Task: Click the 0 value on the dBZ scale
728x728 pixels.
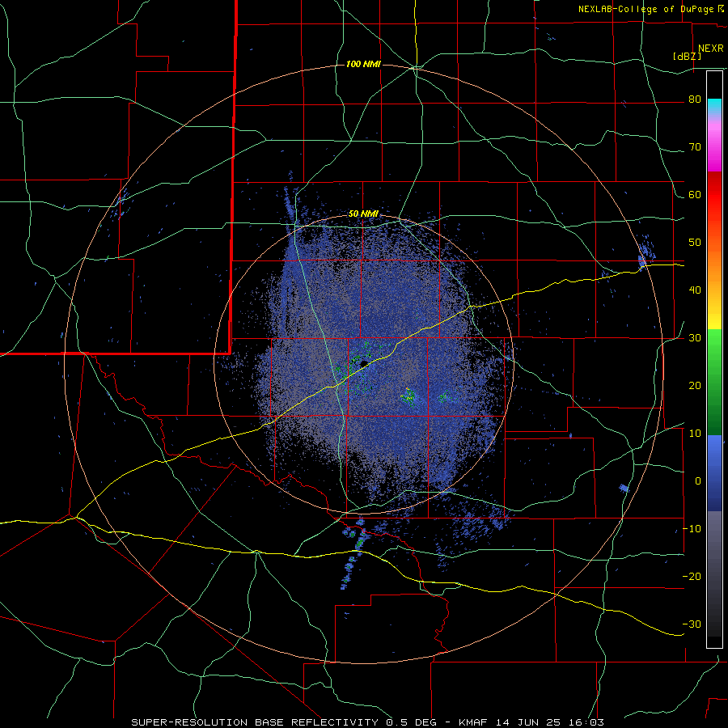Action: (698, 481)
